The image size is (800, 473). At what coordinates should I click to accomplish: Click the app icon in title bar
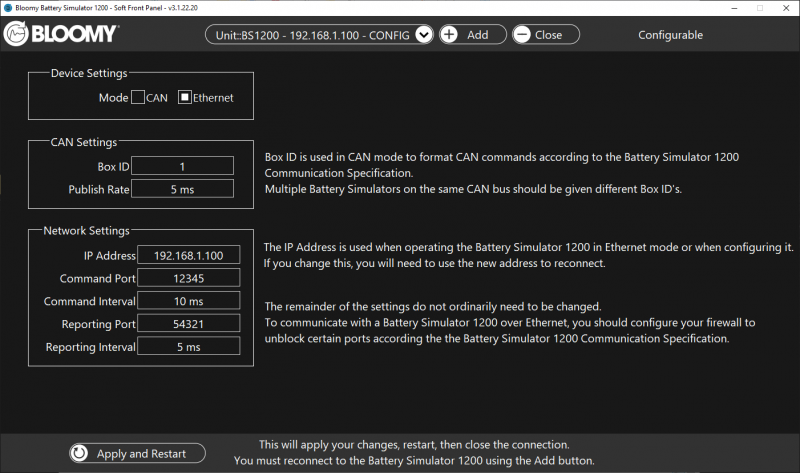point(8,8)
